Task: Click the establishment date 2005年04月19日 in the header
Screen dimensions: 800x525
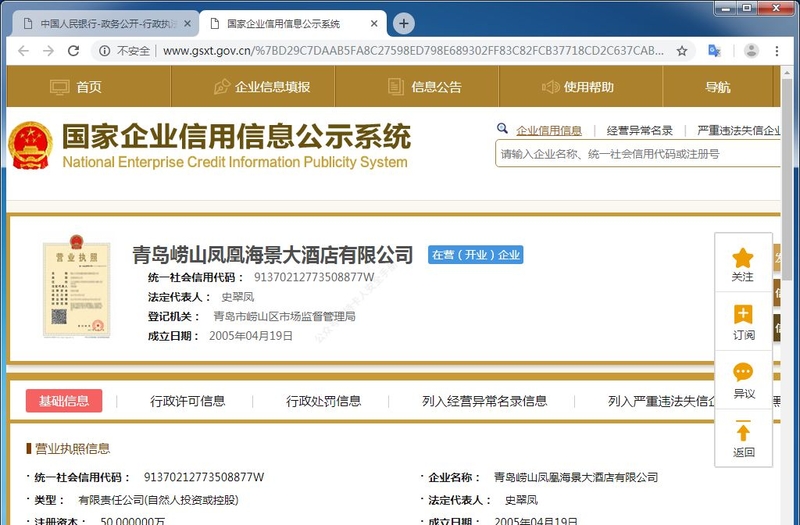Action: pyautogui.click(x=251, y=336)
